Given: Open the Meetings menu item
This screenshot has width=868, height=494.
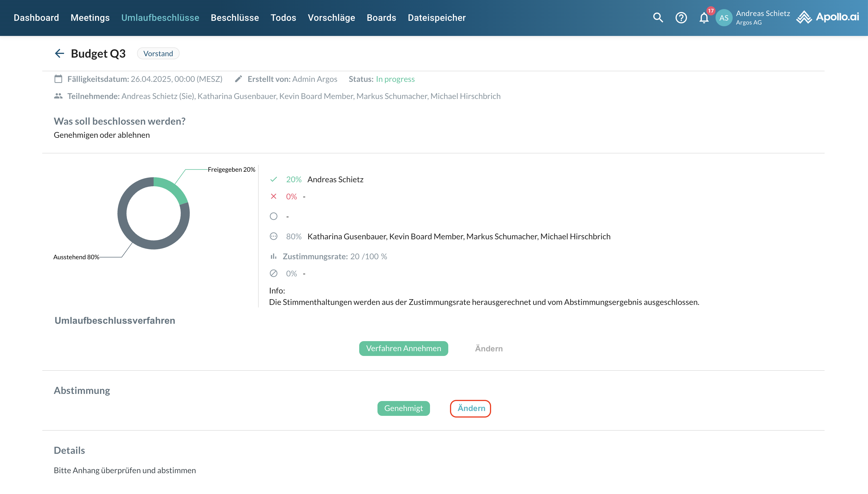Looking at the screenshot, I should 90,18.
